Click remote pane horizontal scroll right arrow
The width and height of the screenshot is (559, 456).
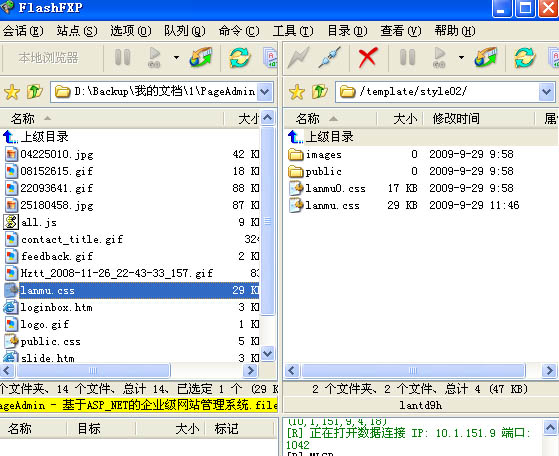point(549,371)
